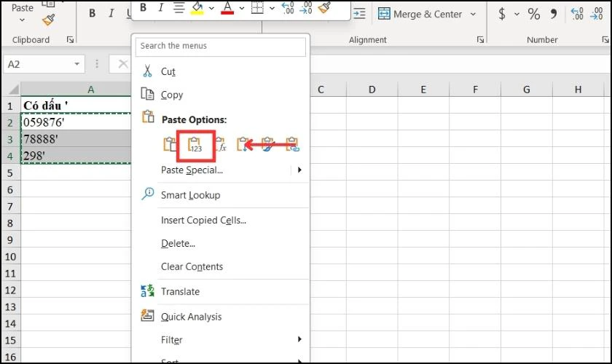612x364 pixels.
Task: Click Decrease Decimal in ribbon Number group
Action: point(597,14)
